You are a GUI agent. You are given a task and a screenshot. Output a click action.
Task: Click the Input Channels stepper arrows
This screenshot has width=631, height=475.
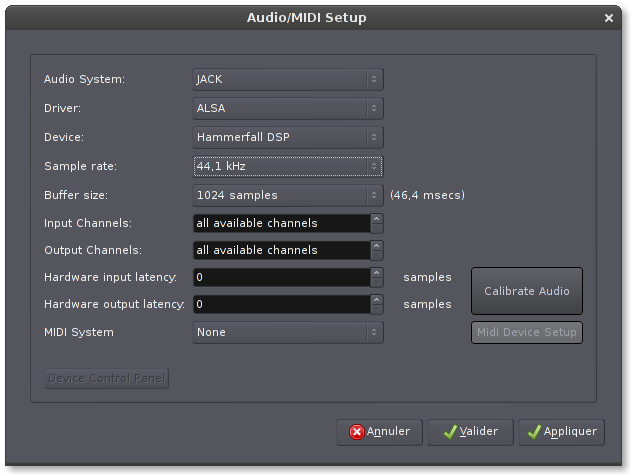(x=377, y=223)
